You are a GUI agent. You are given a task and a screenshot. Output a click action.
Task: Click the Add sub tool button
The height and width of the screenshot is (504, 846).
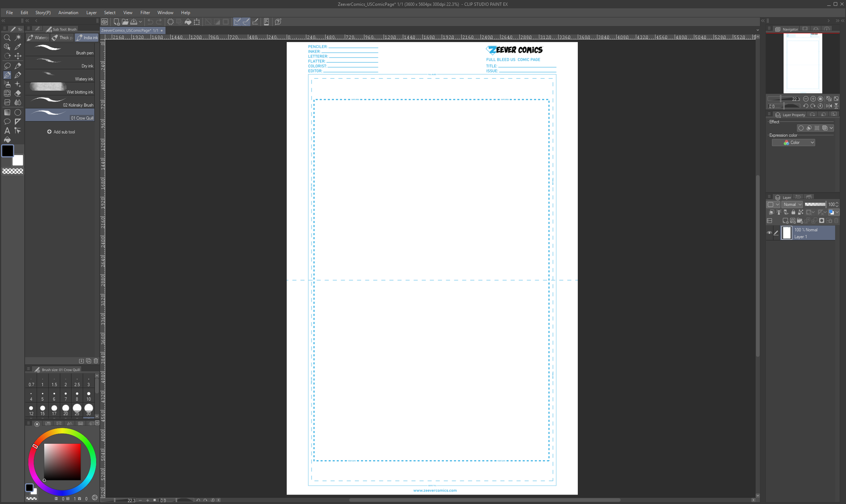click(61, 132)
